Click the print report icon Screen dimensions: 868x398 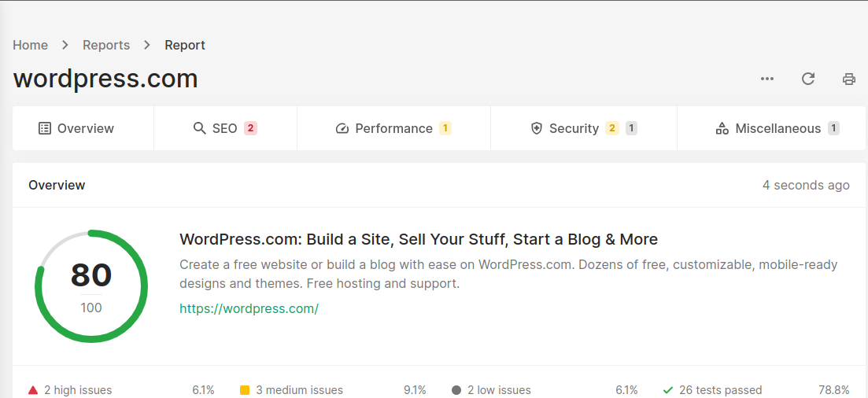coord(849,79)
